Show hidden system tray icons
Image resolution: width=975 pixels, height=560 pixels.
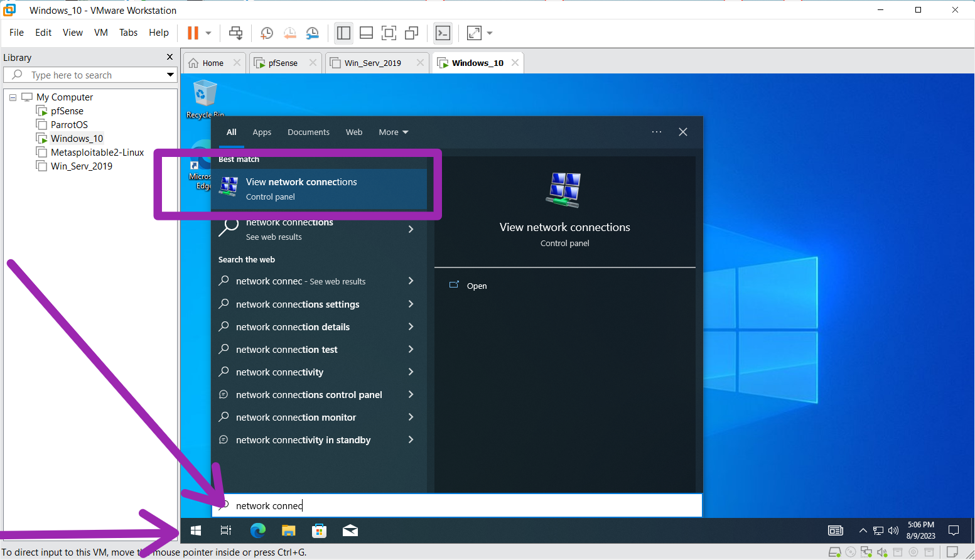(863, 530)
